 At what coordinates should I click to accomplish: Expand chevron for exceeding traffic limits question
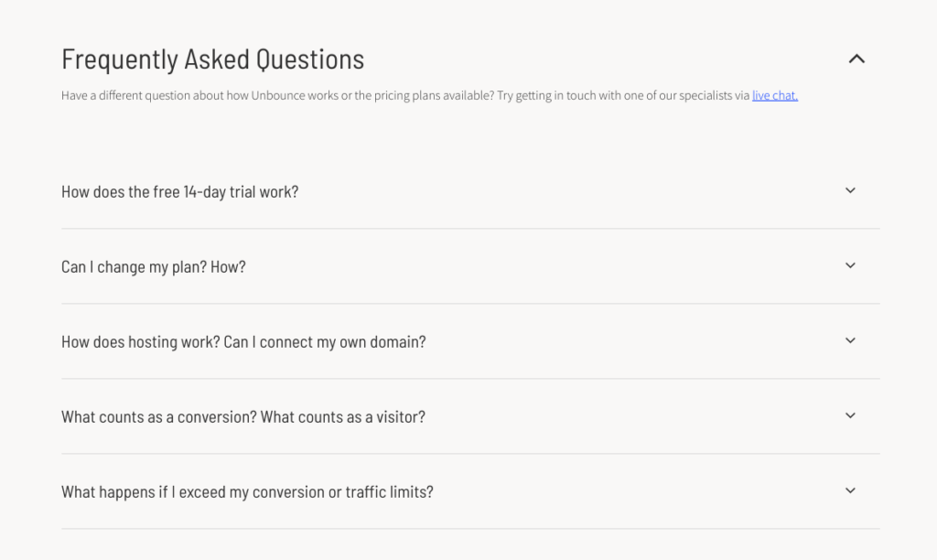850,490
